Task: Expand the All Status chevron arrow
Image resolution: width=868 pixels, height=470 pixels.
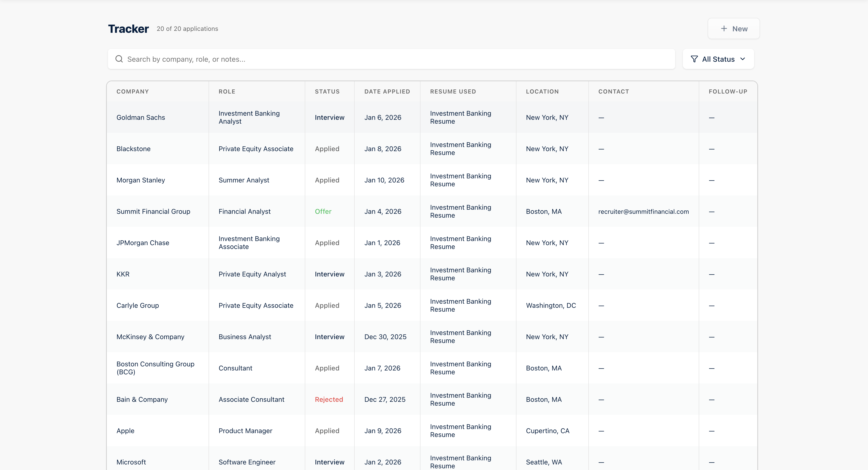Action: [x=743, y=59]
